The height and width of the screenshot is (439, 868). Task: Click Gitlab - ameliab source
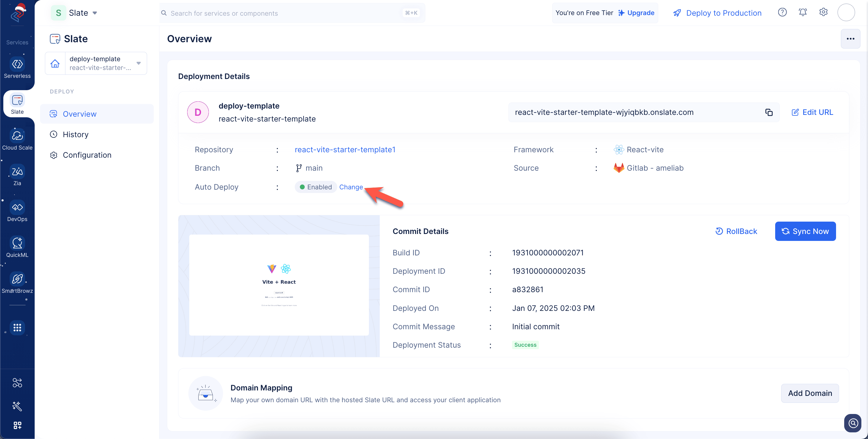click(x=655, y=168)
